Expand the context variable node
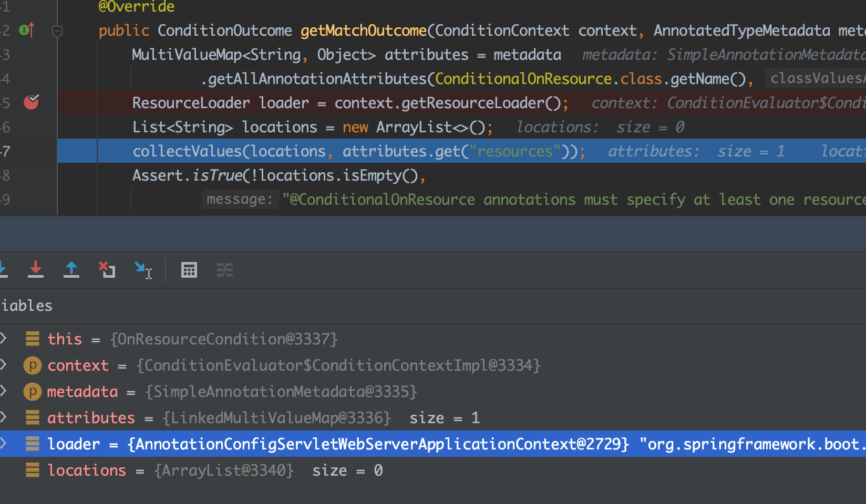 [3, 364]
